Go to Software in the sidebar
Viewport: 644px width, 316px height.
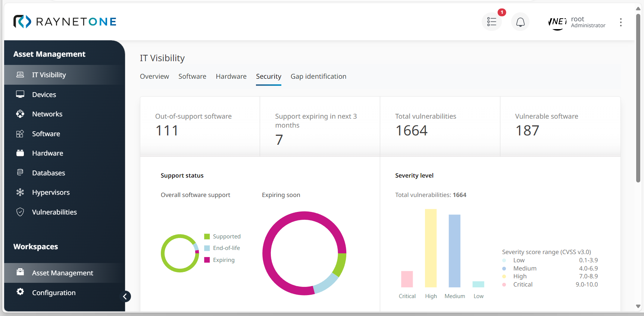(46, 134)
